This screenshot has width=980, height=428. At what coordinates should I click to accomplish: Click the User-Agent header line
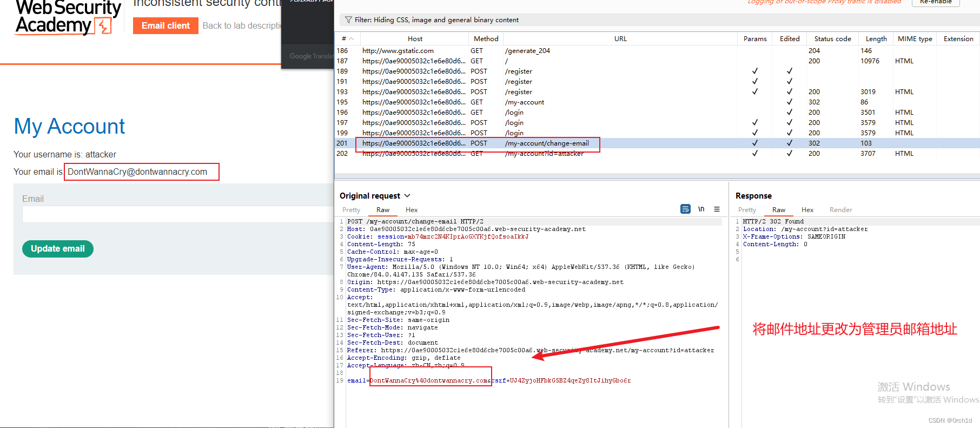click(521, 271)
